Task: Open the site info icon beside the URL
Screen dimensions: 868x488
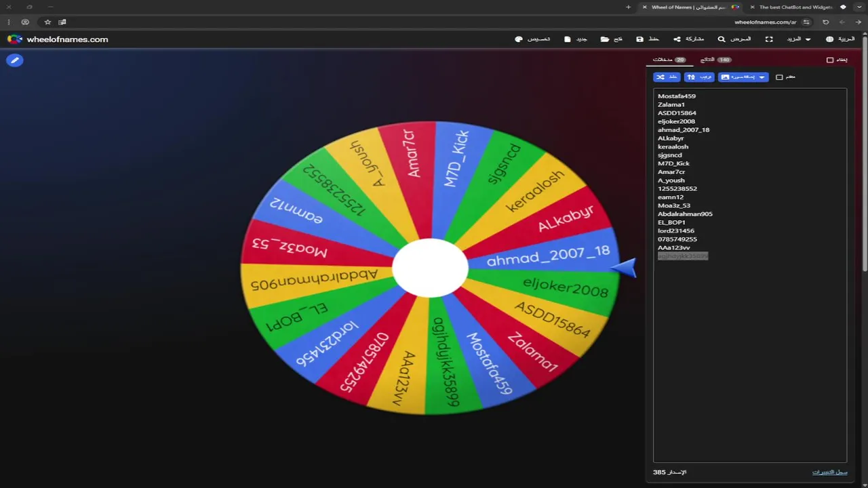Action: [806, 22]
